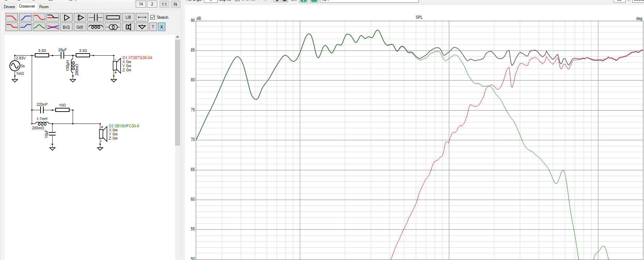Select the loudspeaker driver component tool
The height and width of the screenshot is (260, 644).
(x=128, y=27)
